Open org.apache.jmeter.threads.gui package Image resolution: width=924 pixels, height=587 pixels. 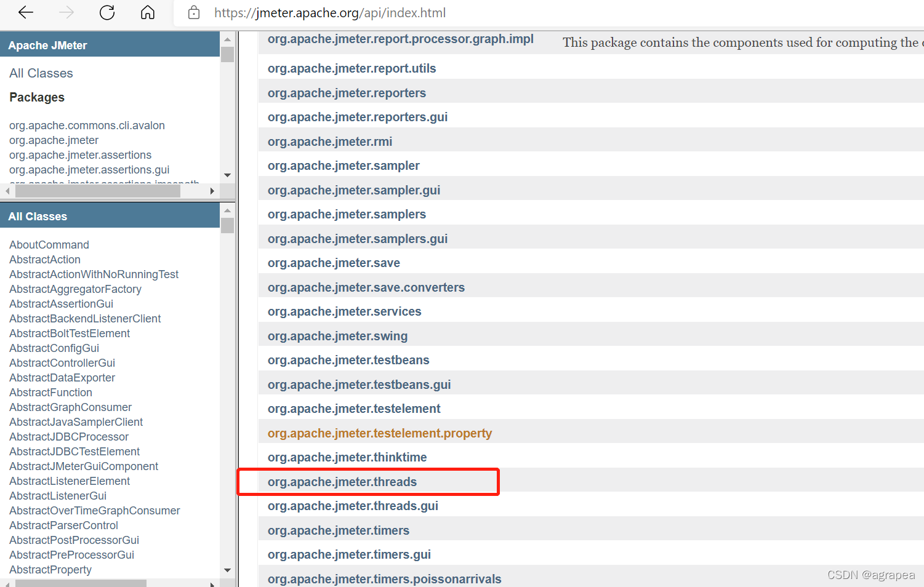coord(353,506)
